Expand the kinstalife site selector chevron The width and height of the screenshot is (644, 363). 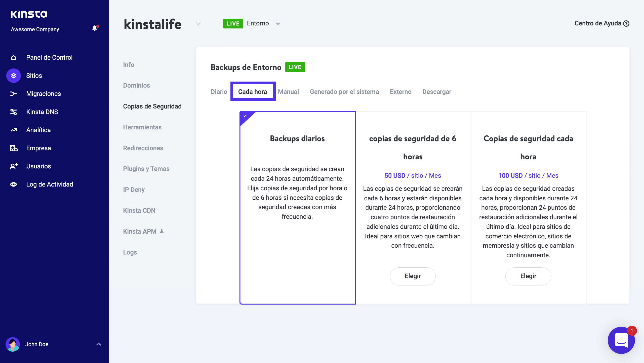click(198, 24)
